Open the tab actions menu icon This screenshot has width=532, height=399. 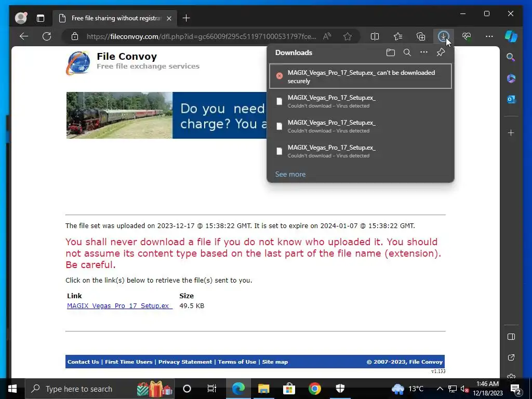(41, 18)
